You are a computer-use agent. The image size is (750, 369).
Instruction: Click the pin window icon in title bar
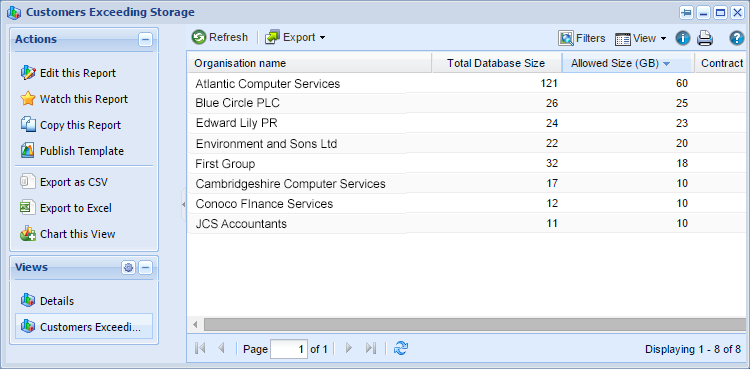point(686,13)
